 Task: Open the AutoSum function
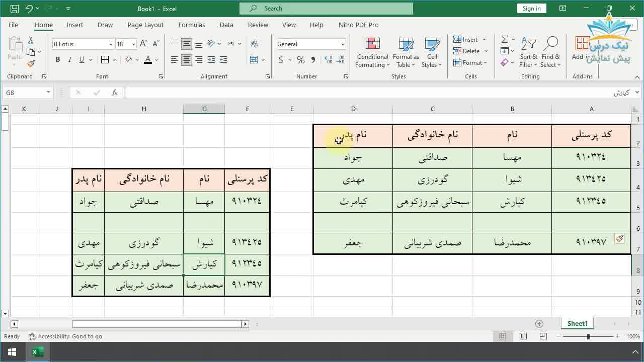coord(505,39)
